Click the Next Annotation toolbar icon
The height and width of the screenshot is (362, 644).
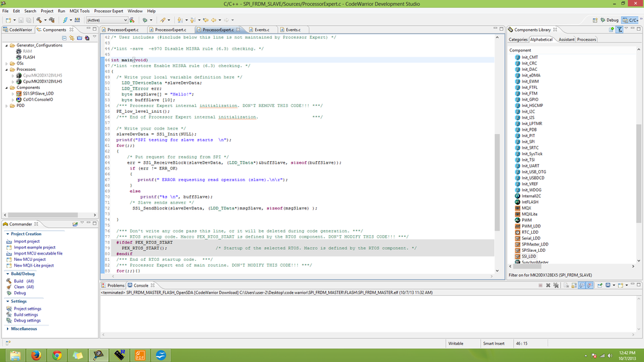[x=180, y=20]
